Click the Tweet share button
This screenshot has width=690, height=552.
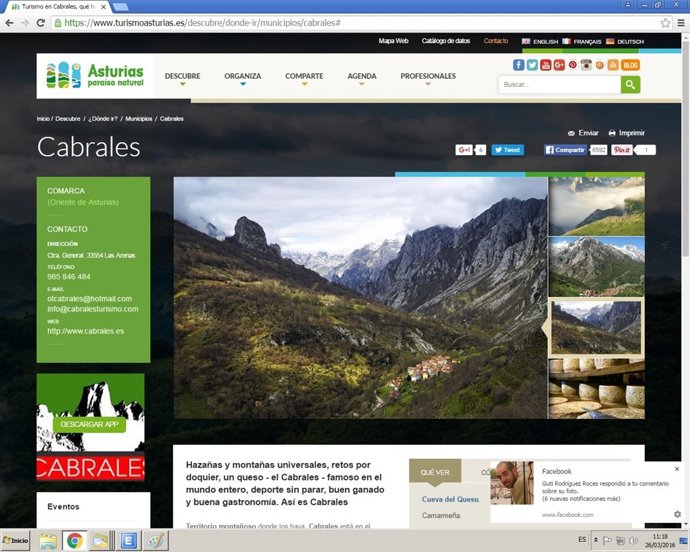[507, 150]
